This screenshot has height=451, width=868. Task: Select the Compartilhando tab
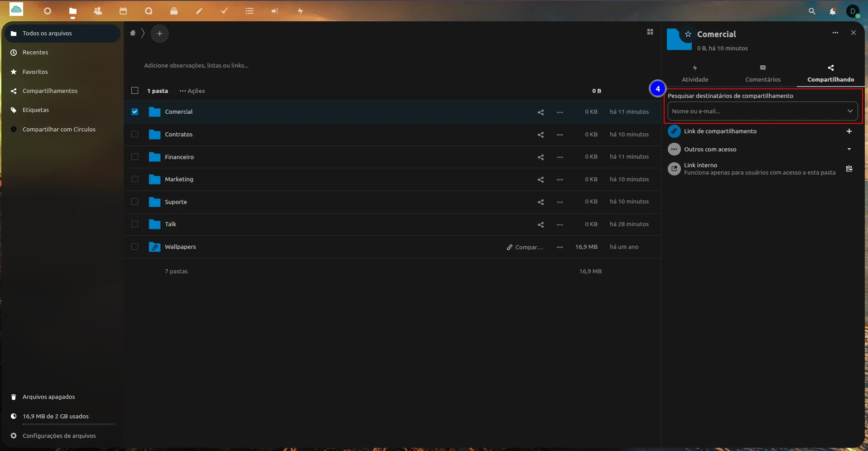831,74
